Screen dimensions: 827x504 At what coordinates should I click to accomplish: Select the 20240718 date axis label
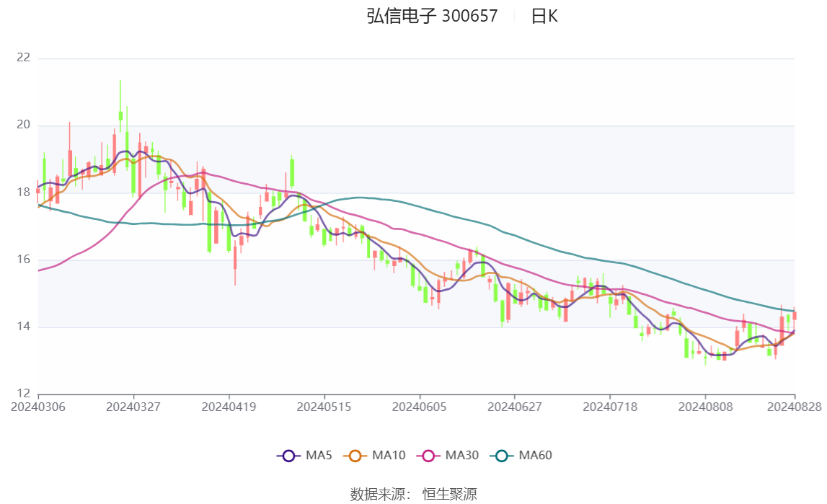(x=610, y=407)
